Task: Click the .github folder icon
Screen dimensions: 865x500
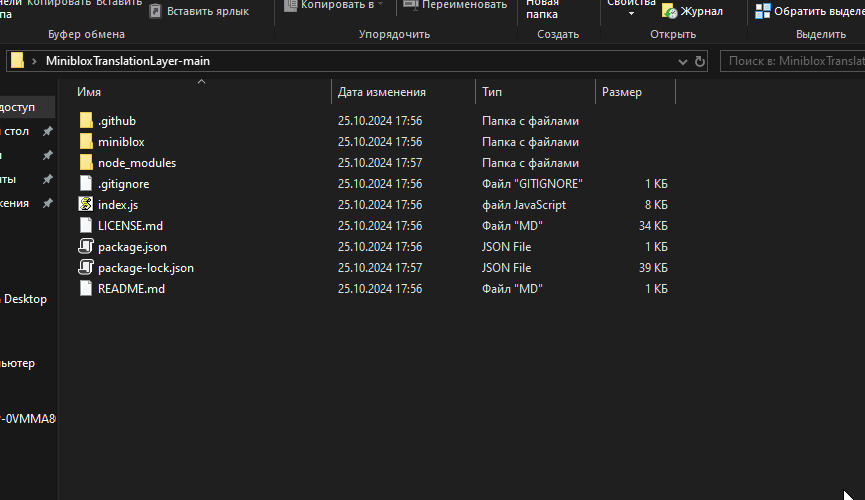Action: click(86, 120)
